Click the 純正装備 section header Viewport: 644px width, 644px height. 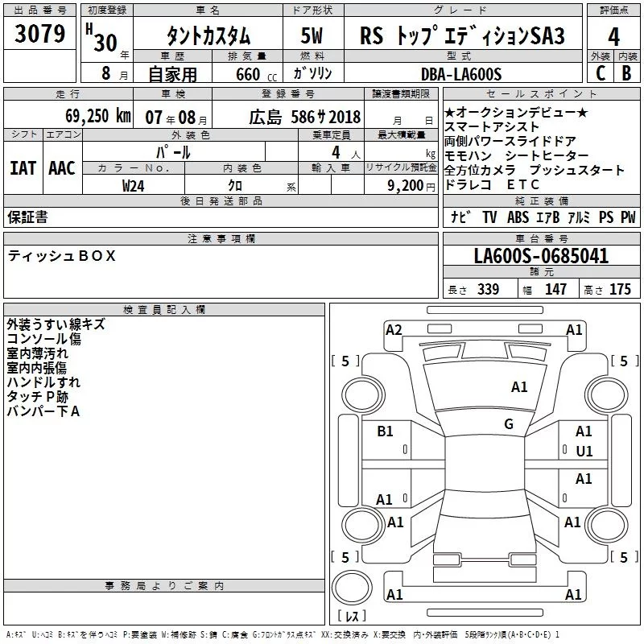point(541,200)
